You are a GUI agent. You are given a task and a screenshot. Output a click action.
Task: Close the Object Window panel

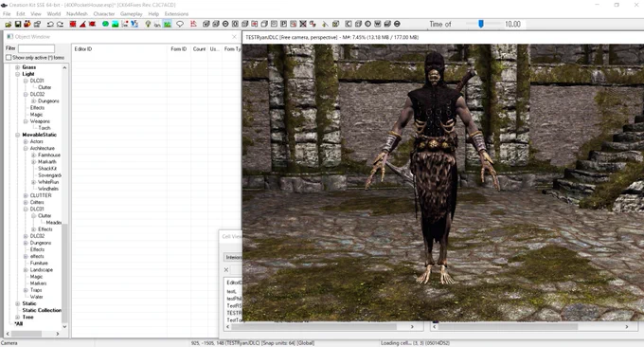[234, 37]
